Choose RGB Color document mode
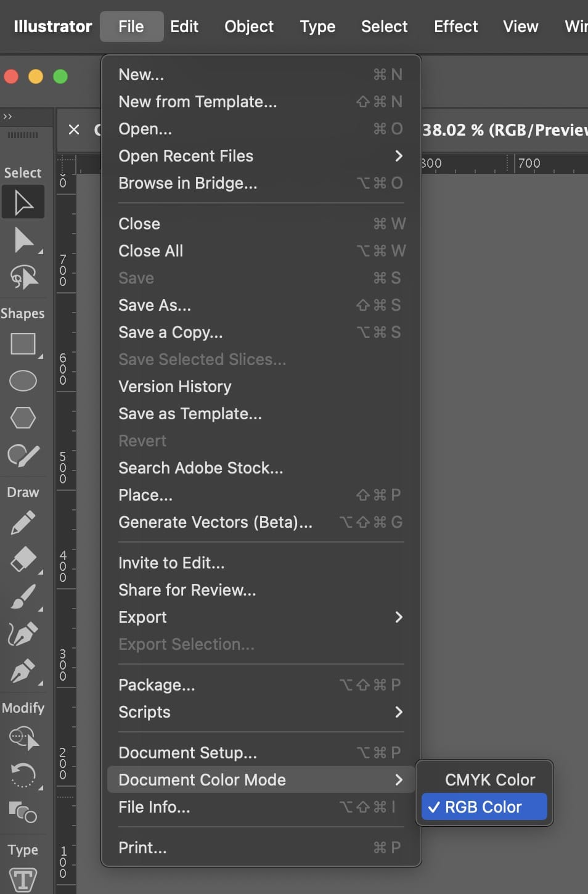588x894 pixels. coord(484,806)
